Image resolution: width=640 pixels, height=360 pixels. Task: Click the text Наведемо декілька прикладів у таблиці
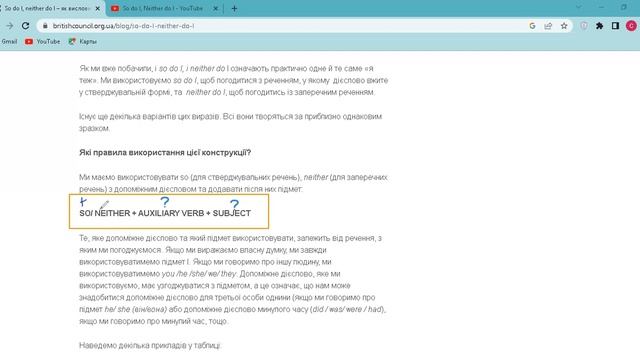point(150,345)
